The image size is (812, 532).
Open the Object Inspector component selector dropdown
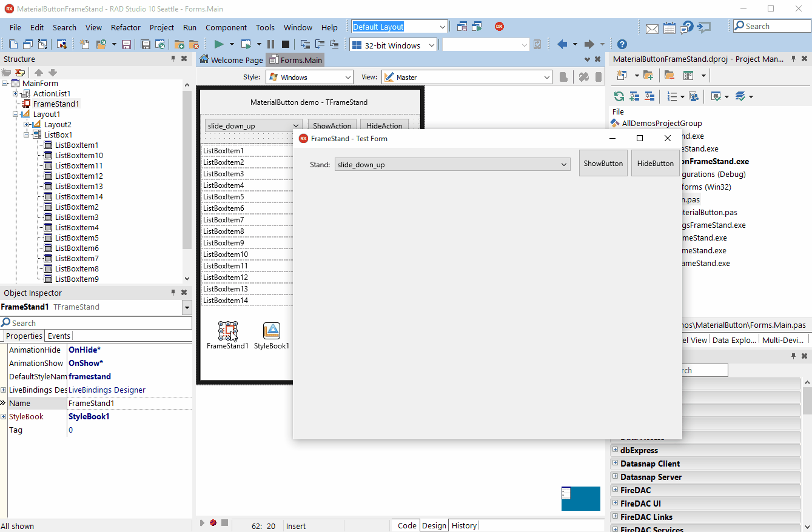click(x=186, y=308)
